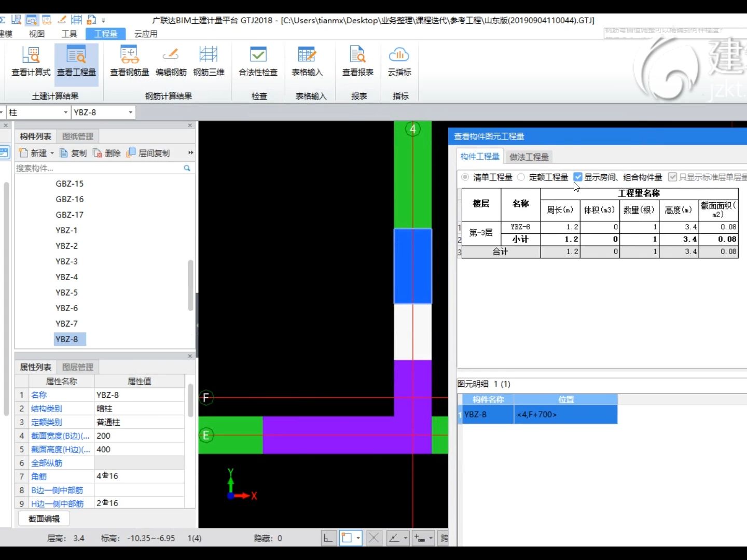Switch to the 构件工程量 tab
Image resolution: width=747 pixels, height=560 pixels.
[480, 156]
